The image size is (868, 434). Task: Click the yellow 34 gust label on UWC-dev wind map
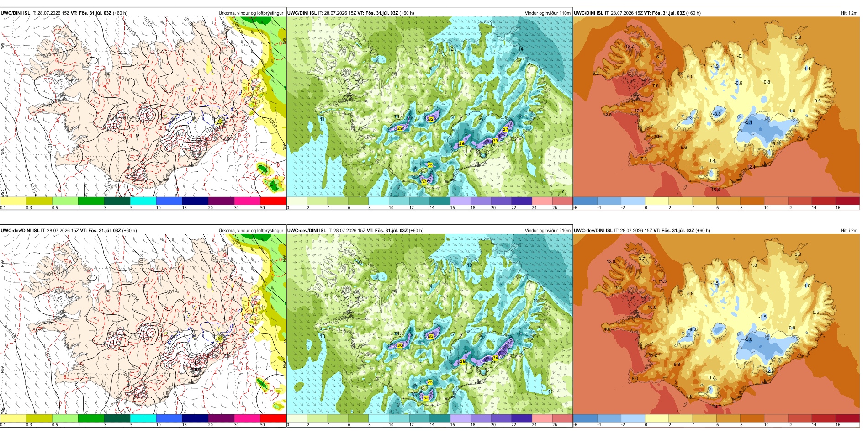(x=495, y=358)
